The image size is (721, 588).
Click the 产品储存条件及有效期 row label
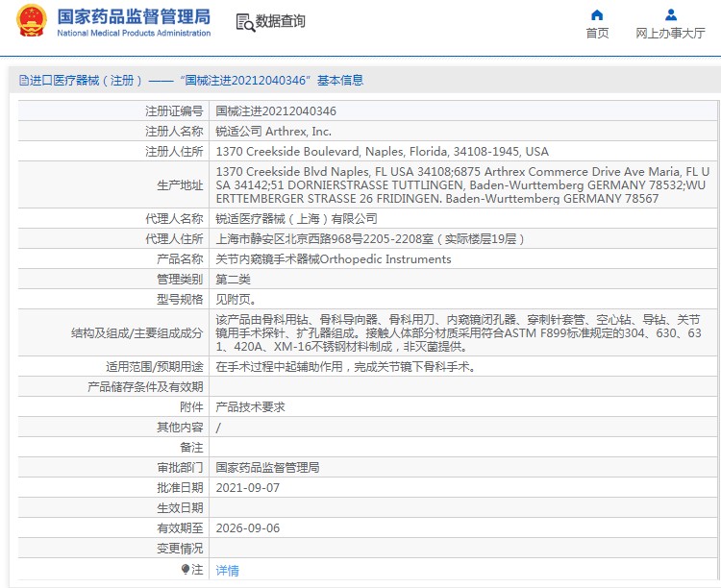coord(145,386)
